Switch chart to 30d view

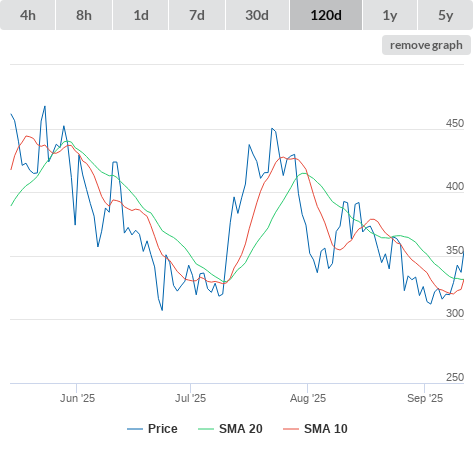(x=257, y=15)
